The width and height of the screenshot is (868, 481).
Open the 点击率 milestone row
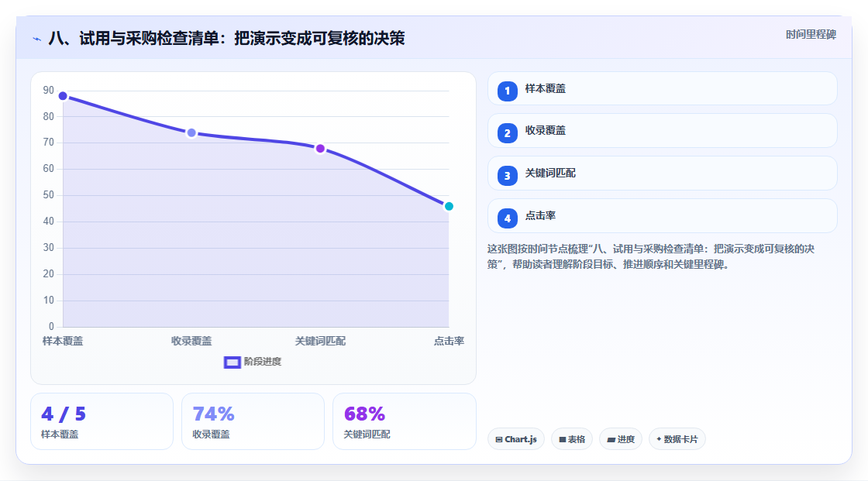coord(662,216)
